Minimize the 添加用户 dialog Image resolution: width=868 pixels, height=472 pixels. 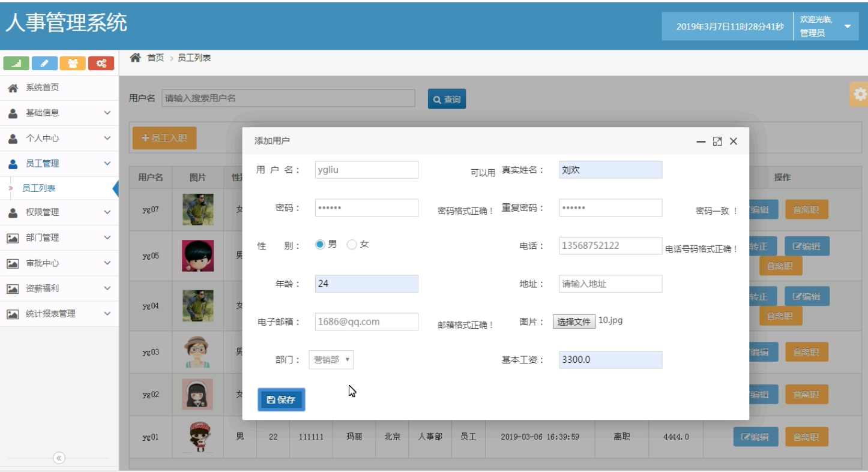tap(701, 142)
